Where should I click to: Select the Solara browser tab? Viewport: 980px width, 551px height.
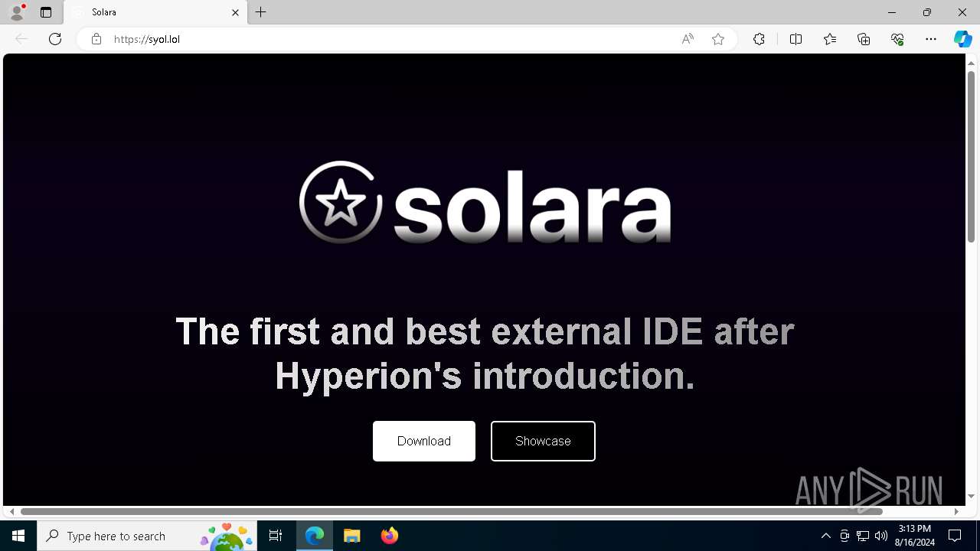155,12
